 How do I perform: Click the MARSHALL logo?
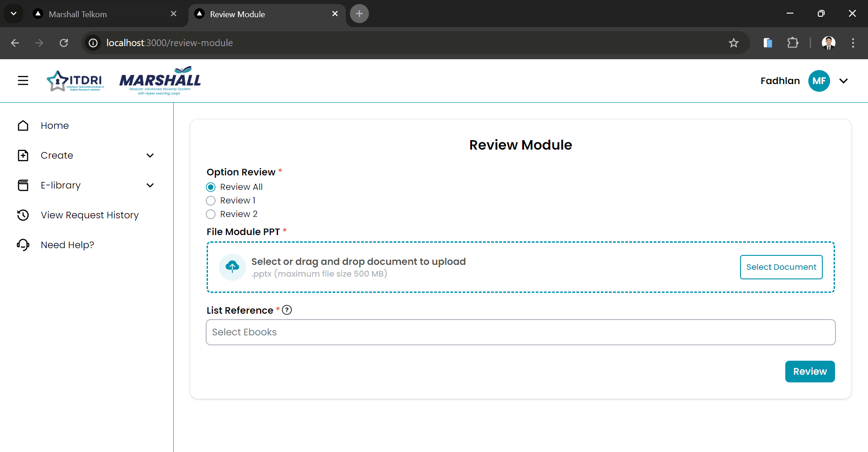click(x=160, y=81)
